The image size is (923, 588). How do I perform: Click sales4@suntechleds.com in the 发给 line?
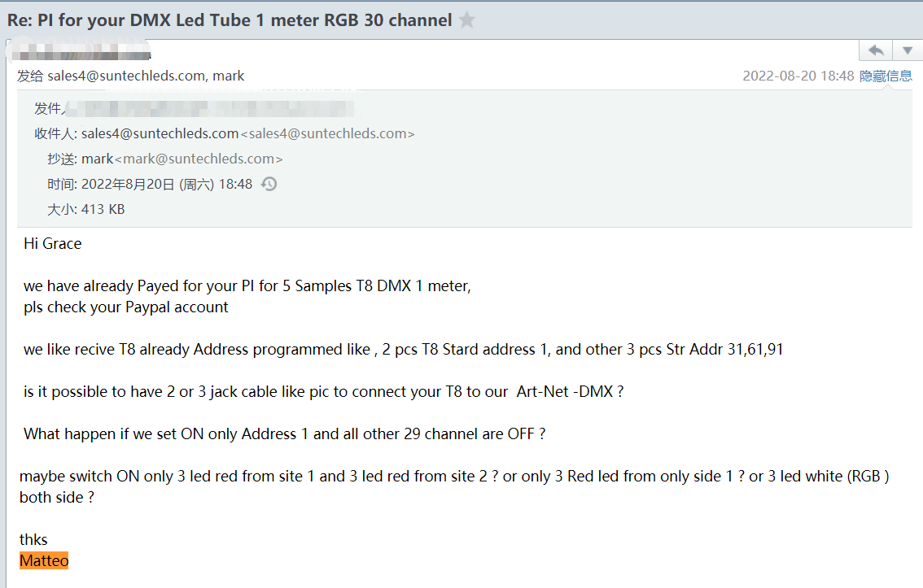pos(126,76)
